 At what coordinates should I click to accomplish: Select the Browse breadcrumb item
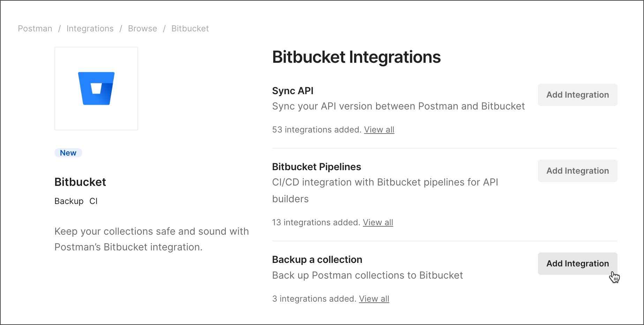coord(142,28)
